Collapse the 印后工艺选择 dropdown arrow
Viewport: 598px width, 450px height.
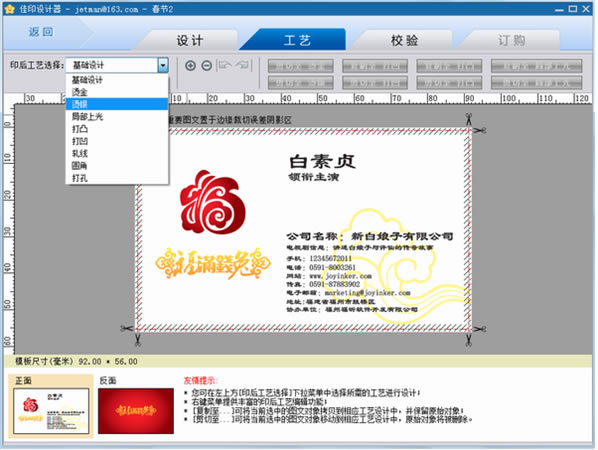(x=163, y=65)
